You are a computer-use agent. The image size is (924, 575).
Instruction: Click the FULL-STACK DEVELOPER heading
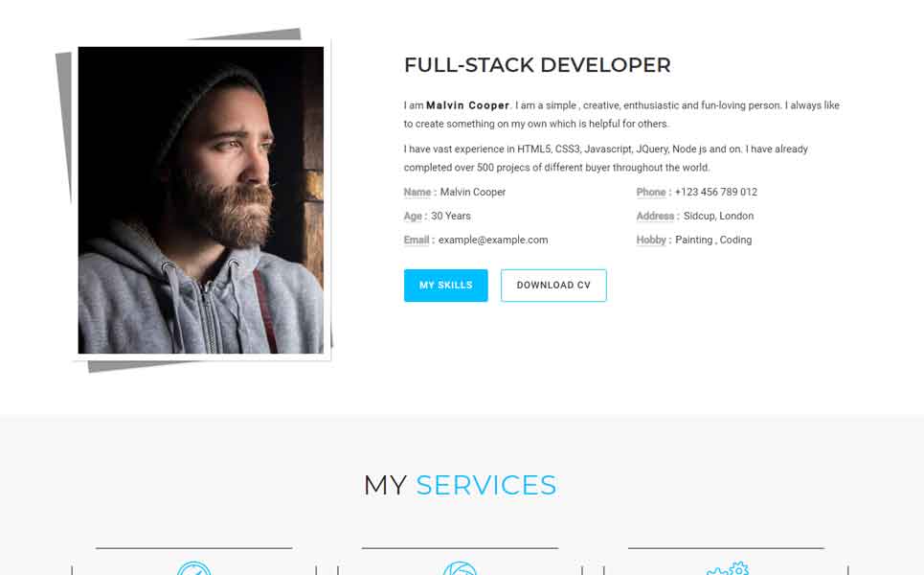537,65
